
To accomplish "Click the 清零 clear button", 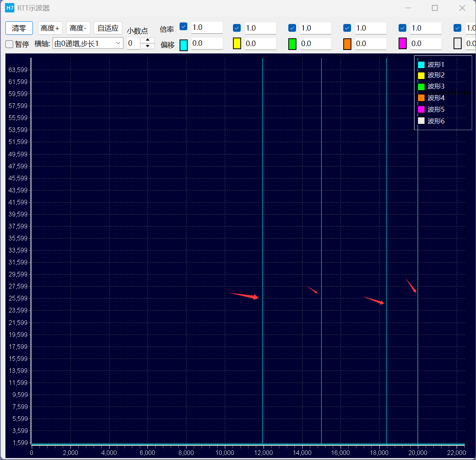I will tap(19, 28).
